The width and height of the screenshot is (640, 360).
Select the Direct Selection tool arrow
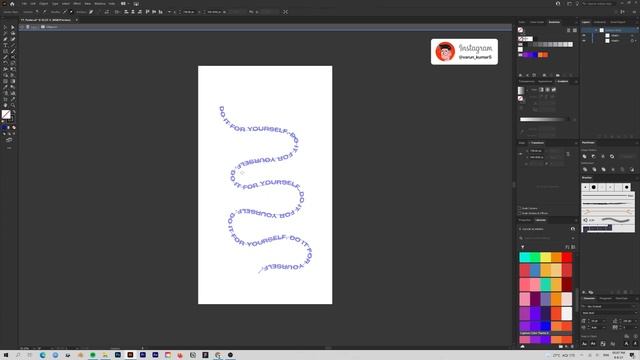13,28
